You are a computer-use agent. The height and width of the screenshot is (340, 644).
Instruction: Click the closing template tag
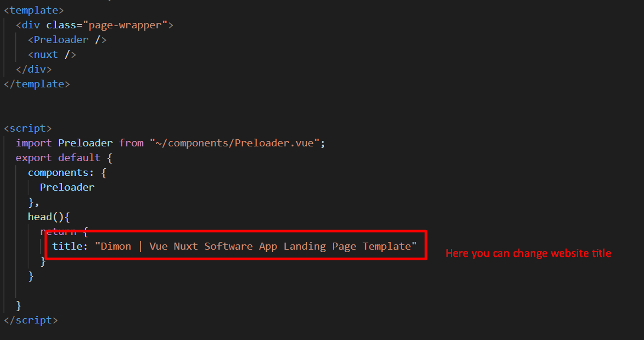(x=37, y=84)
